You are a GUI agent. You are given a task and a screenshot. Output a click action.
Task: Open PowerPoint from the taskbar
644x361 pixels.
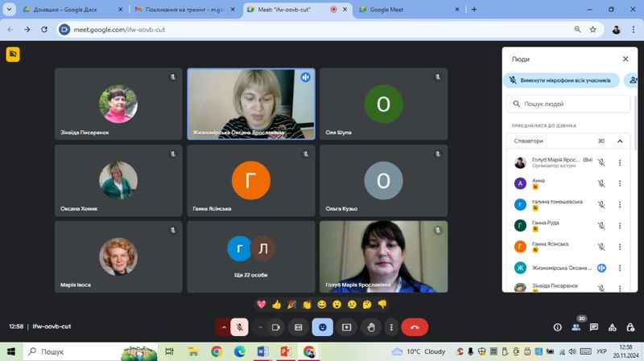pyautogui.click(x=286, y=351)
